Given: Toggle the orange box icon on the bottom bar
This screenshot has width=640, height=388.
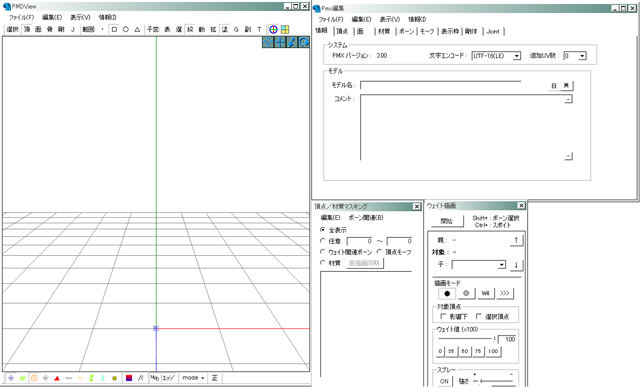Looking at the screenshot, I should pyautogui.click(x=34, y=378).
